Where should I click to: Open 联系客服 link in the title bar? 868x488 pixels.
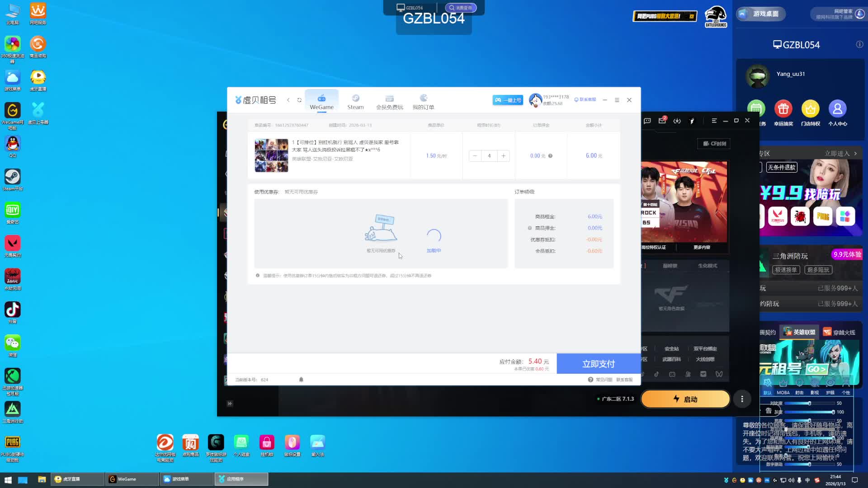(585, 100)
